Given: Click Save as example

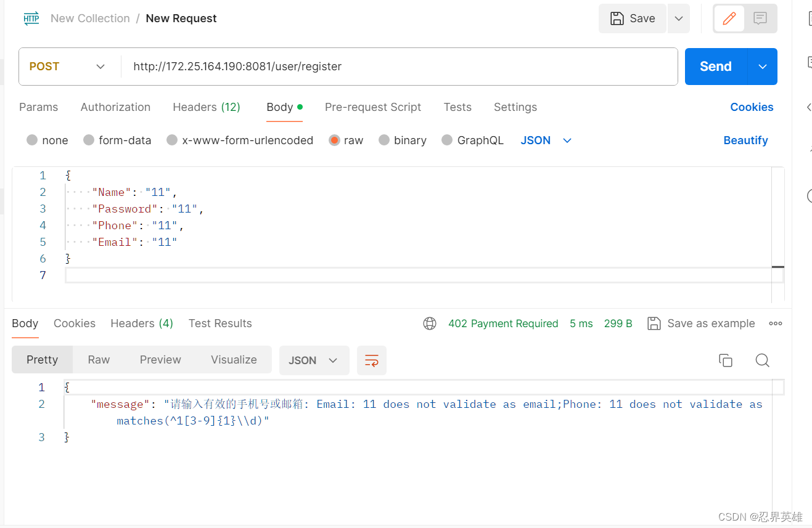Looking at the screenshot, I should [x=701, y=323].
